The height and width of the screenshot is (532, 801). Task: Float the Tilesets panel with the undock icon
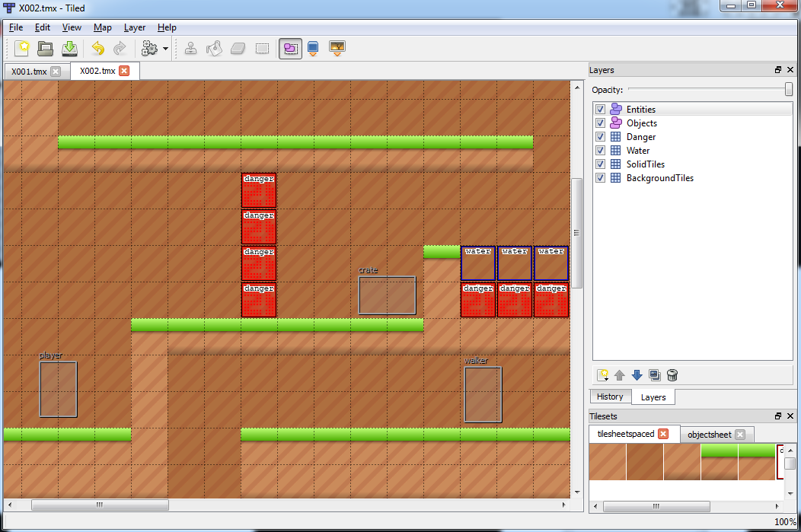(x=778, y=416)
